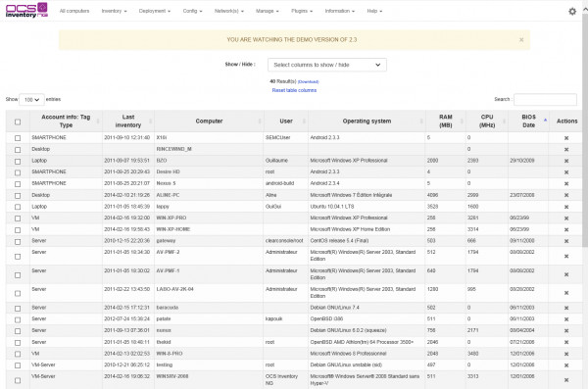The height and width of the screenshot is (389, 588).
Task: Delete the RINCEWIND_M row
Action: [x=566, y=149]
